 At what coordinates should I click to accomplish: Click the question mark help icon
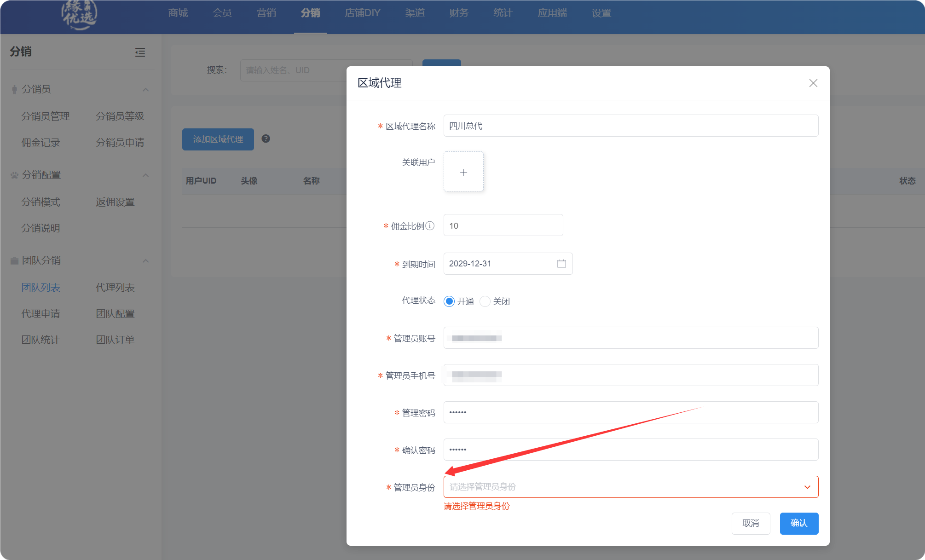pos(266,139)
